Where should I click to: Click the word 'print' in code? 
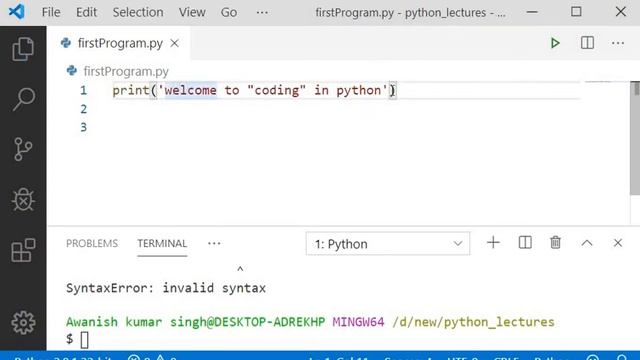click(131, 90)
